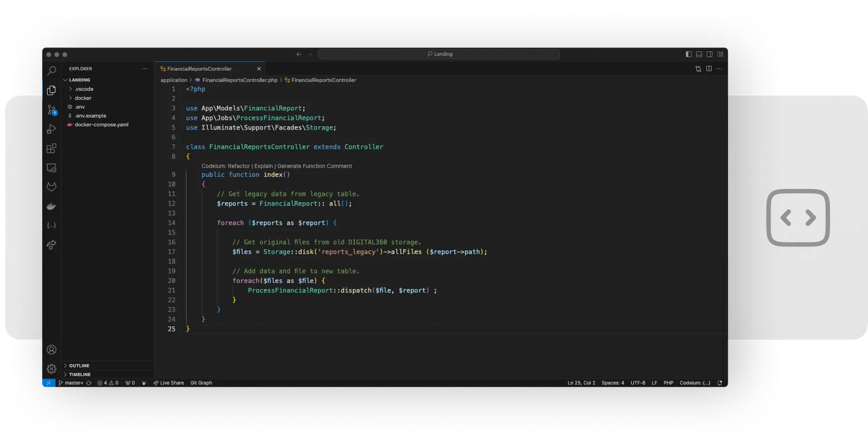Toggle the bottom panel layout button
868x445 pixels.
click(x=699, y=54)
